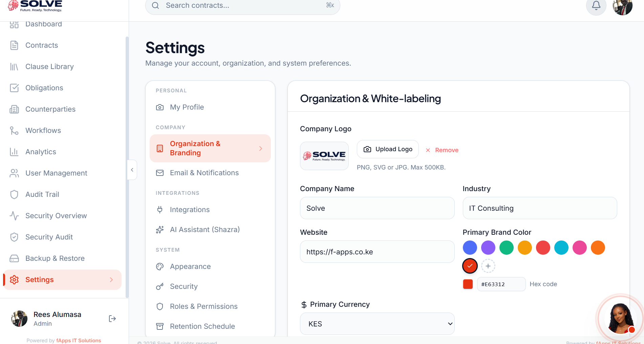Click the Upload Logo button

pos(388,149)
